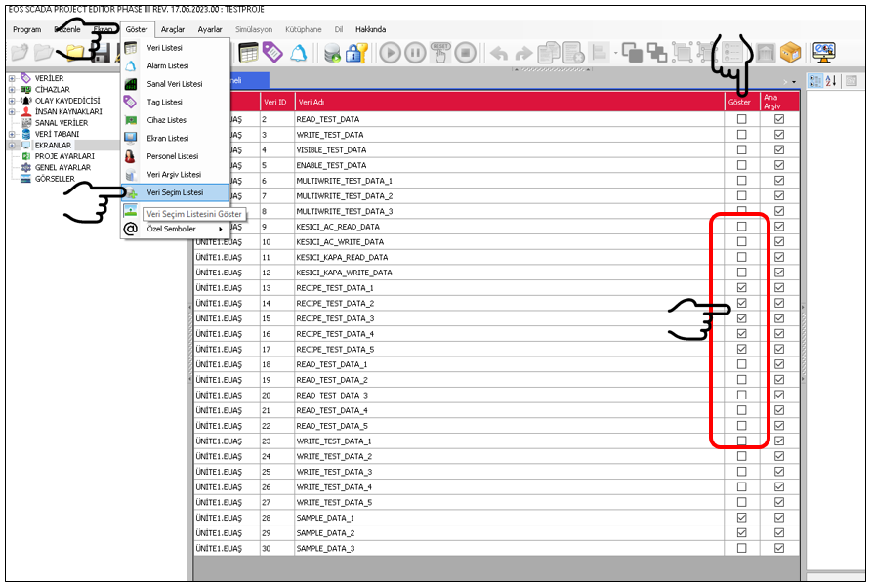873x588 pixels.
Task: Uncheck Göster for RECIPE_TEST_DATA_5
Action: pyautogui.click(x=741, y=349)
